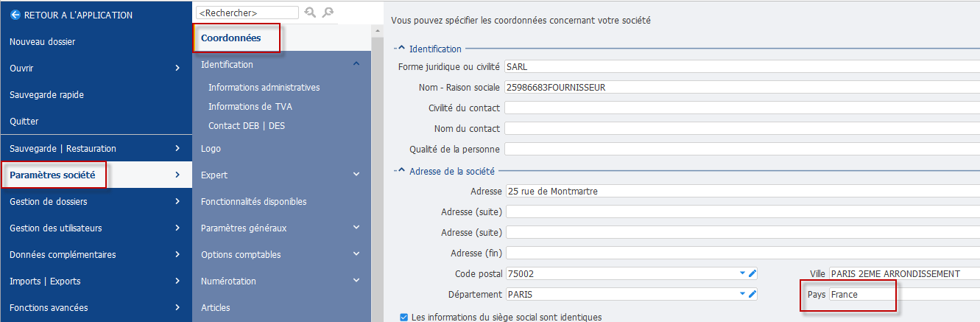Click the Rechercher search field

tap(247, 13)
